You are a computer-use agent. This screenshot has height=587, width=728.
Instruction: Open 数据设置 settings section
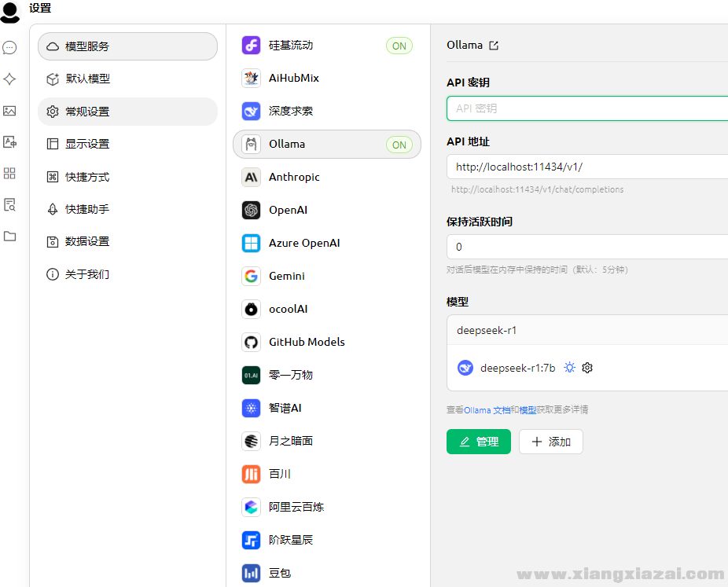pos(127,242)
